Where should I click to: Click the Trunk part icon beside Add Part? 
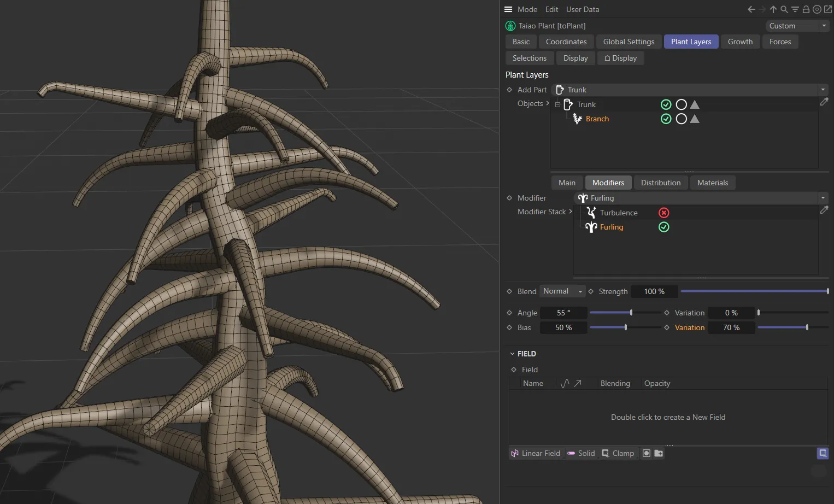tap(559, 90)
